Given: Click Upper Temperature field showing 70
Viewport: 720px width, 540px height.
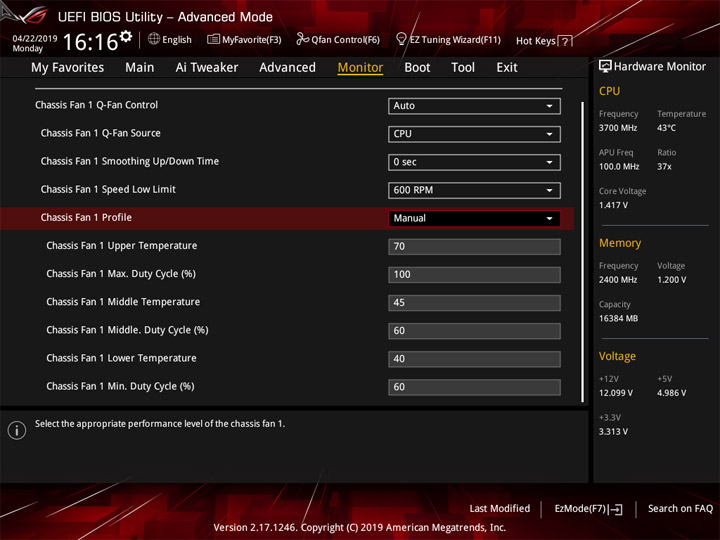Looking at the screenshot, I should 474,247.
